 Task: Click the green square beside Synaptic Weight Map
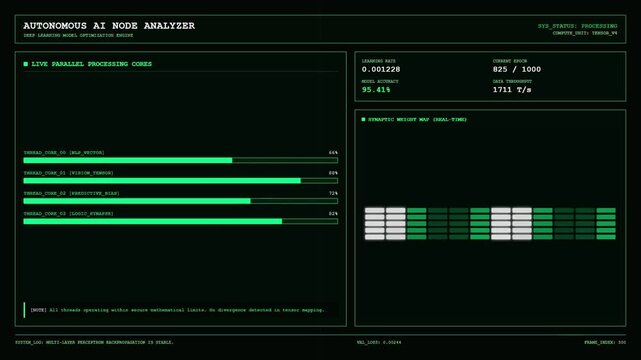click(363, 119)
